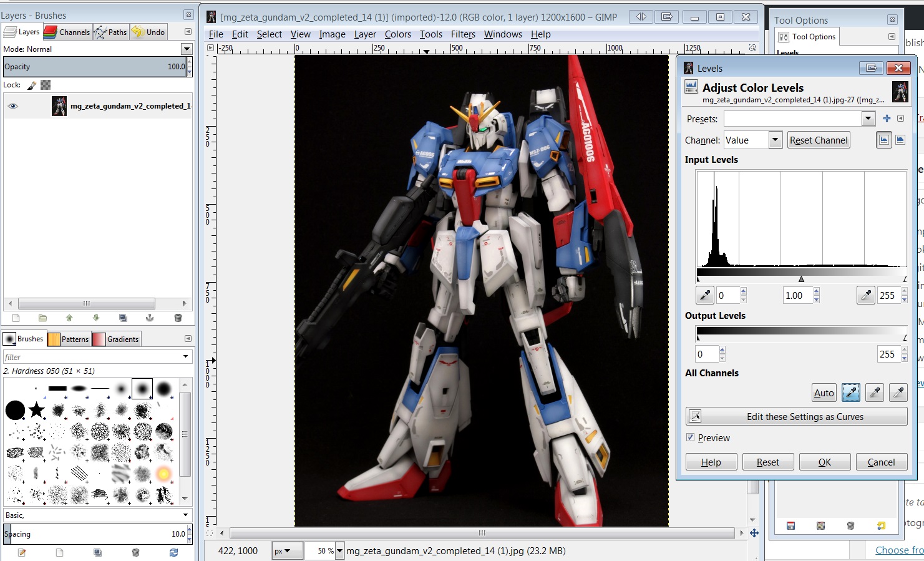Confirm levels with OK button

[825, 462]
